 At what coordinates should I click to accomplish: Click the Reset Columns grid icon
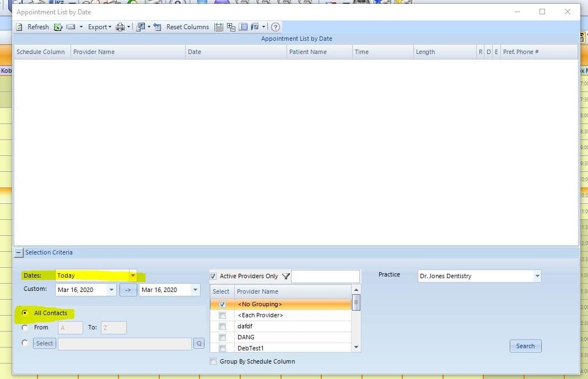158,27
